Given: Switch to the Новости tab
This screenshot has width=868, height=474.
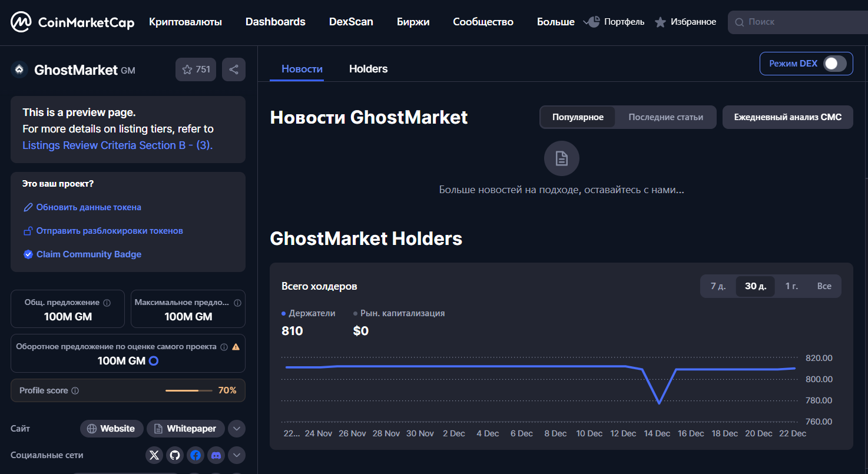Looking at the screenshot, I should (302, 69).
